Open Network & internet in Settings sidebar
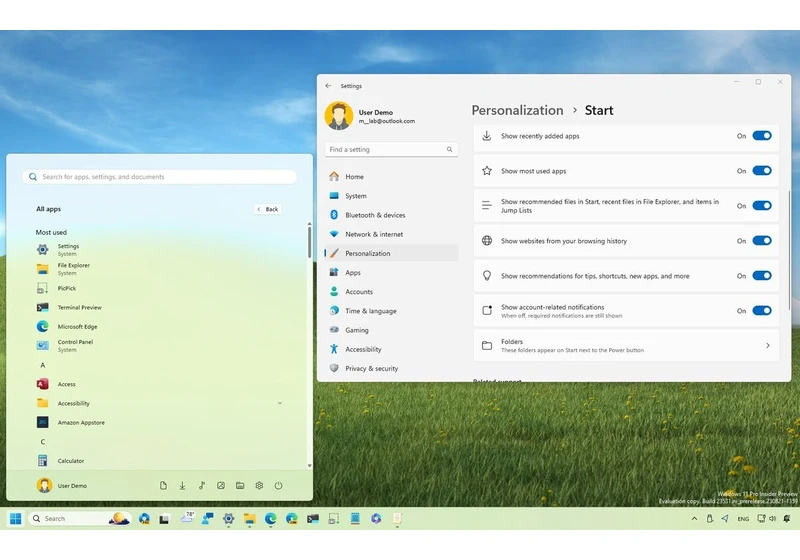Image resolution: width=800 pixels, height=560 pixels. coord(391,234)
